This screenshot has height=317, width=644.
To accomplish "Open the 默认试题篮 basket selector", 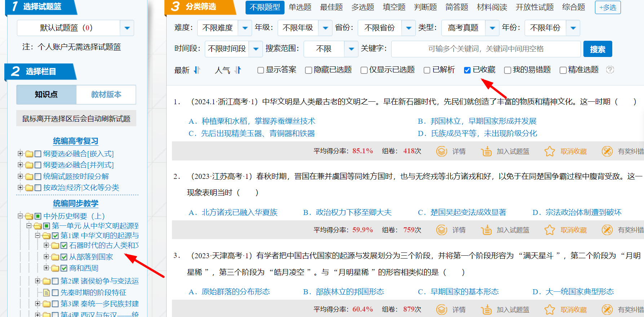I will pyautogui.click(x=127, y=28).
